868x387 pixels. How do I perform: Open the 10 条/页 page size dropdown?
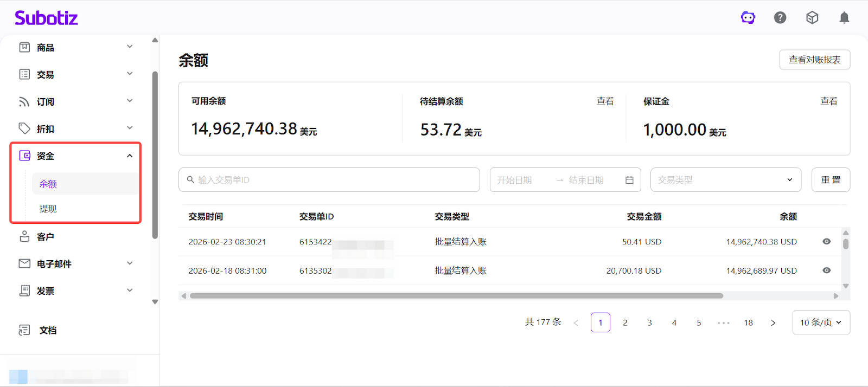[821, 322]
